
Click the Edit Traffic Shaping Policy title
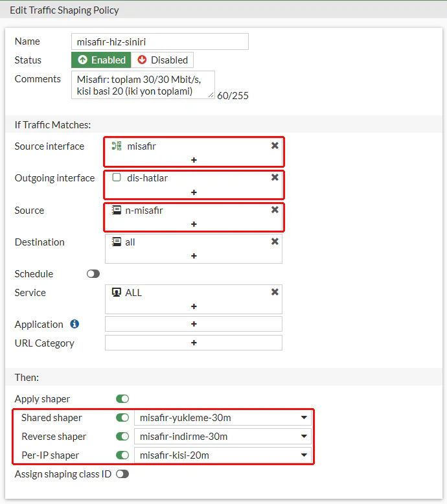[64, 10]
